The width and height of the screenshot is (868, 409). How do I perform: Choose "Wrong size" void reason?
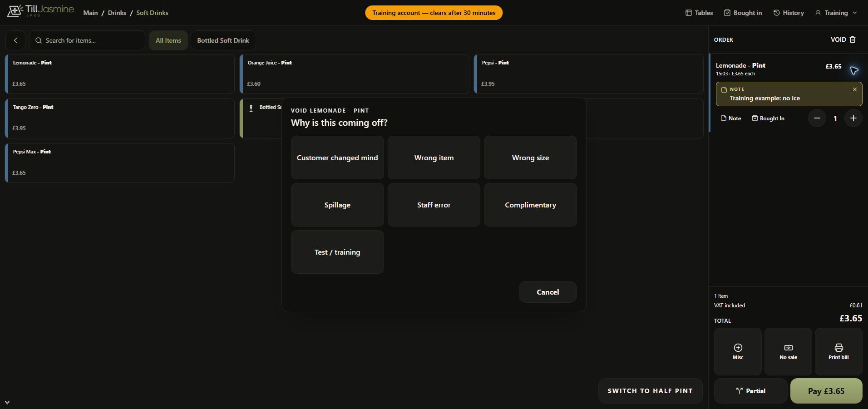coord(530,158)
